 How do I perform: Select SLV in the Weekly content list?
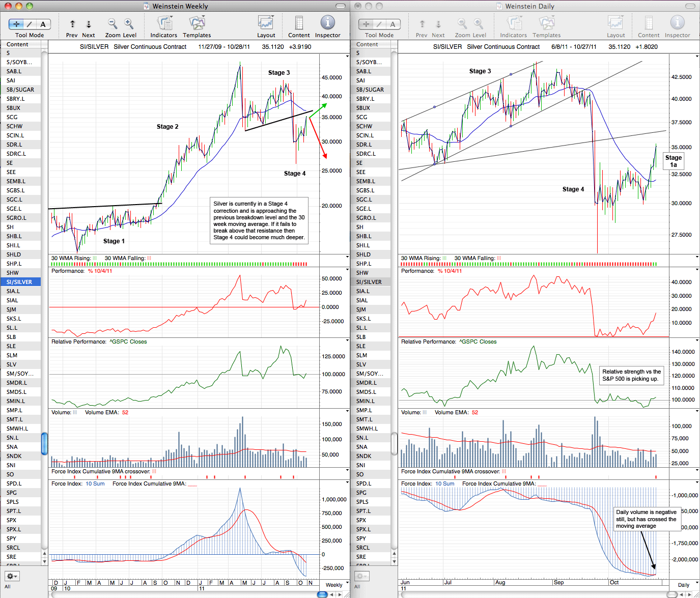click(x=20, y=364)
